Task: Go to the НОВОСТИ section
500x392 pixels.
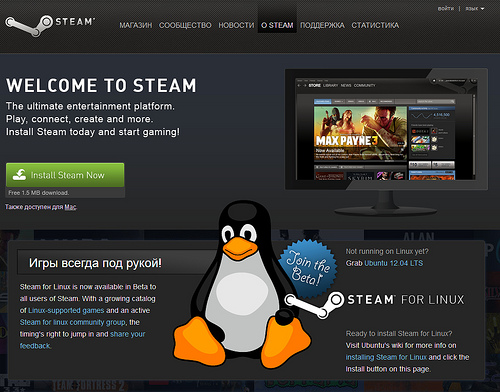Action: click(x=236, y=25)
